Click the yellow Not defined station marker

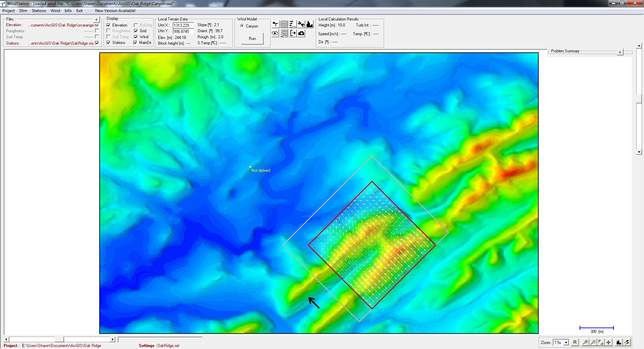(x=250, y=167)
